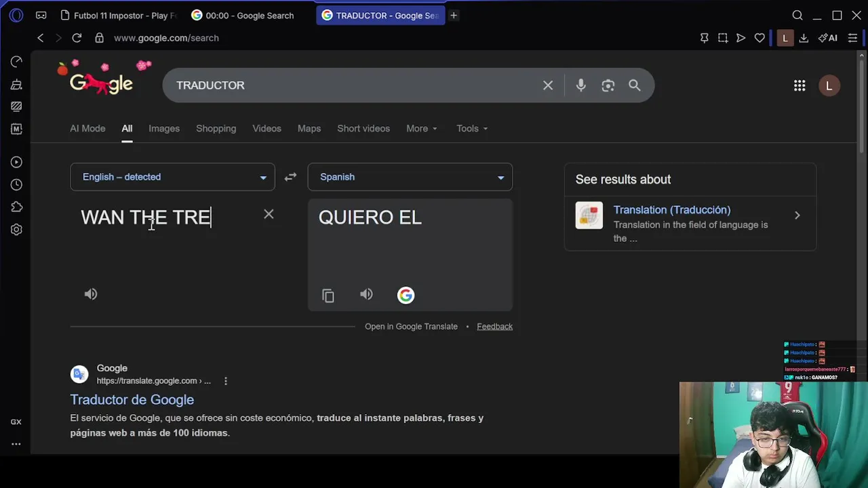Open Spanish target language dropdown
This screenshot has height=488, width=868.
click(410, 177)
